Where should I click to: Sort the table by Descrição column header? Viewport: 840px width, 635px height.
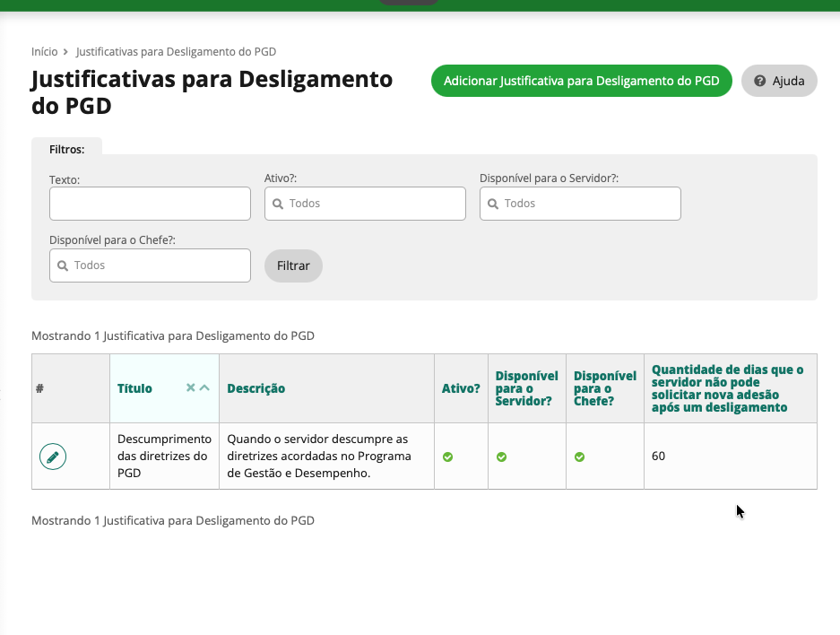[x=256, y=388]
